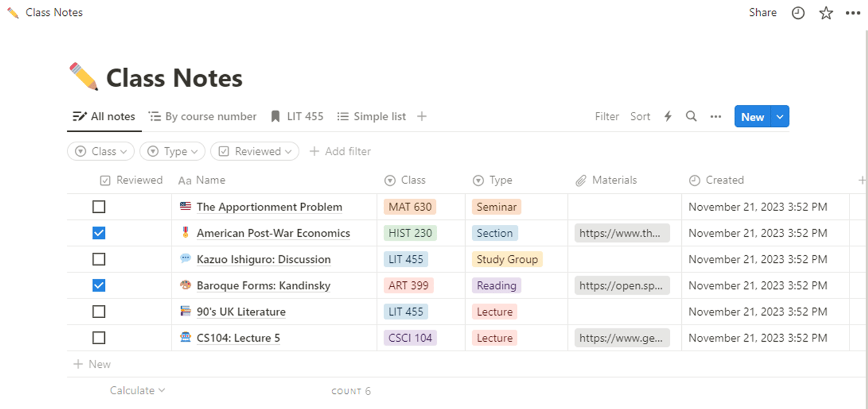
Task: Open the database three-dot options
Action: (715, 116)
